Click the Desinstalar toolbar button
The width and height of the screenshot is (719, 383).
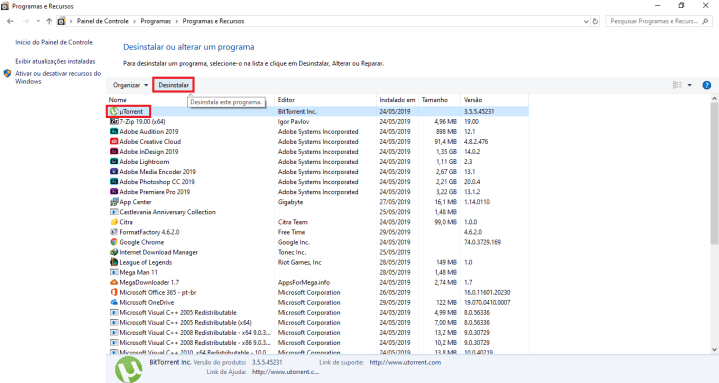click(173, 85)
